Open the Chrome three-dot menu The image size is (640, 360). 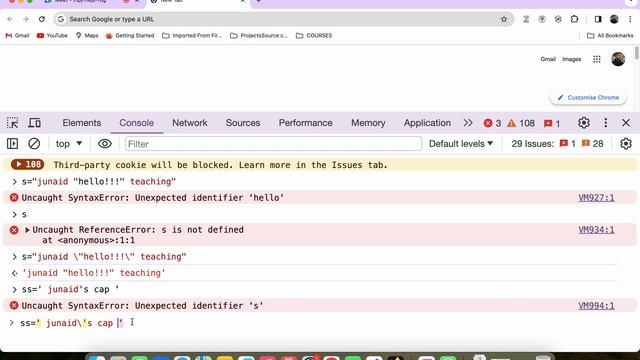630,19
